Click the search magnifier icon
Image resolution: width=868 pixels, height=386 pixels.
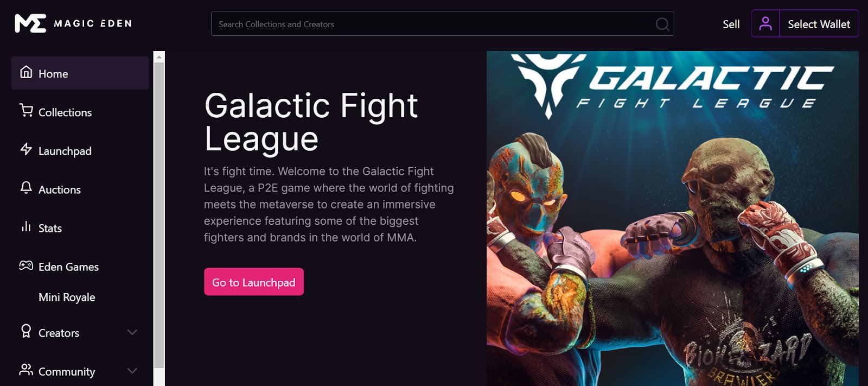tap(662, 24)
